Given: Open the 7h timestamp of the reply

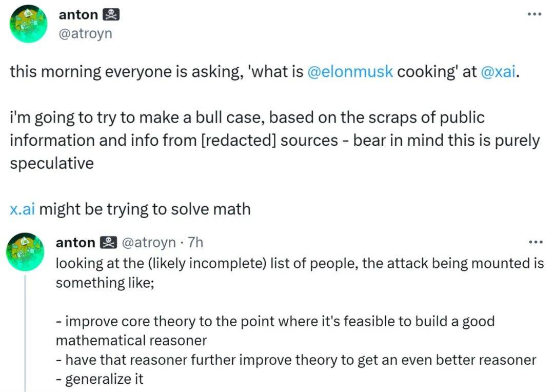Looking at the screenshot, I should click(195, 242).
